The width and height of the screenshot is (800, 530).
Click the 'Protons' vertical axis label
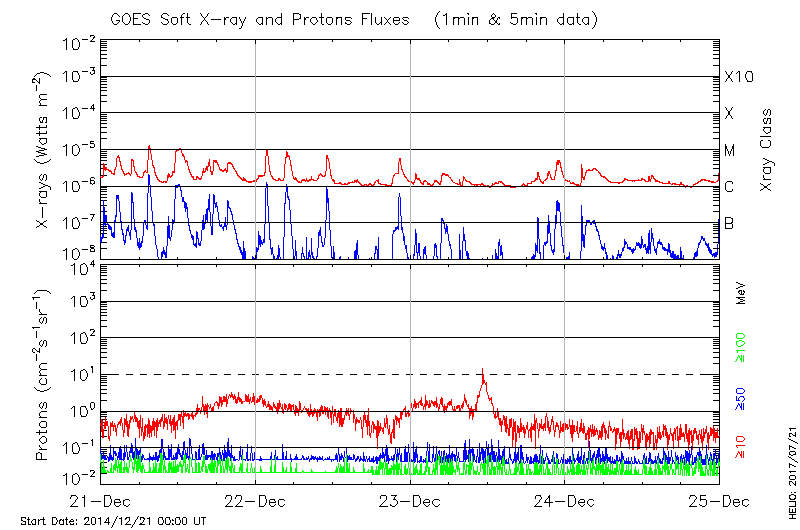coord(43,375)
